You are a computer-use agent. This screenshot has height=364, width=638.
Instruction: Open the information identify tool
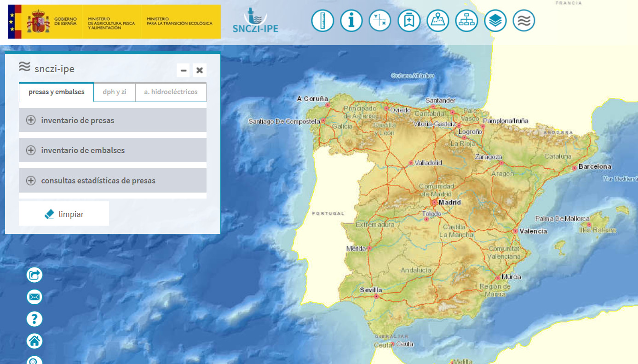[351, 21]
